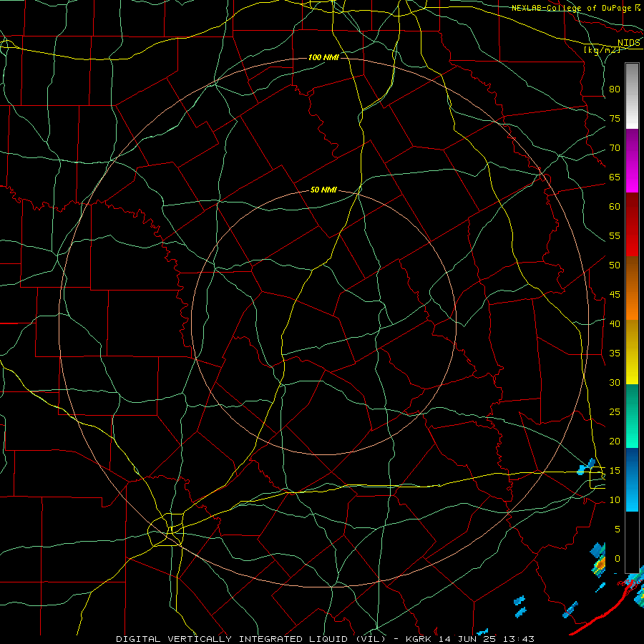Click the 35 value on the color scale
644x644 pixels.
point(615,353)
